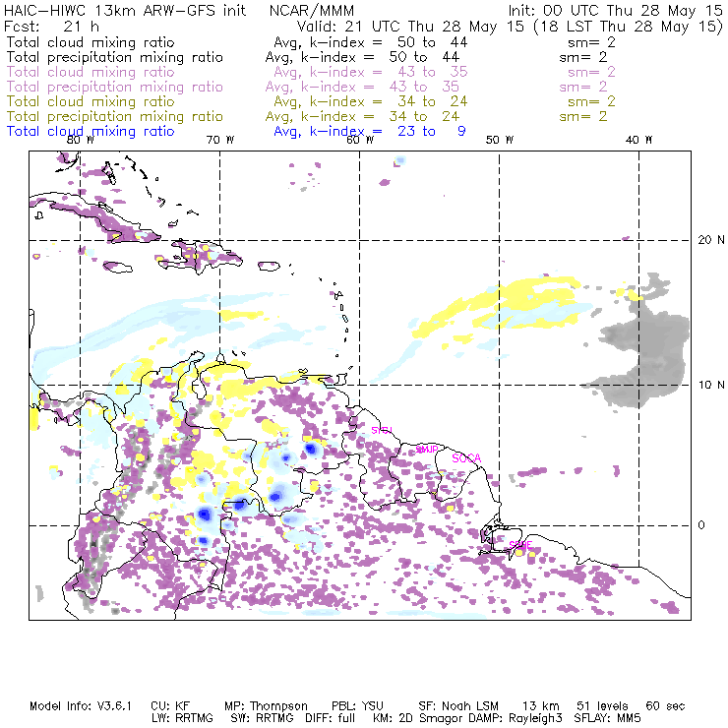Click the SYCJ station label on the map
This screenshot has height=728, width=728.
point(381,431)
